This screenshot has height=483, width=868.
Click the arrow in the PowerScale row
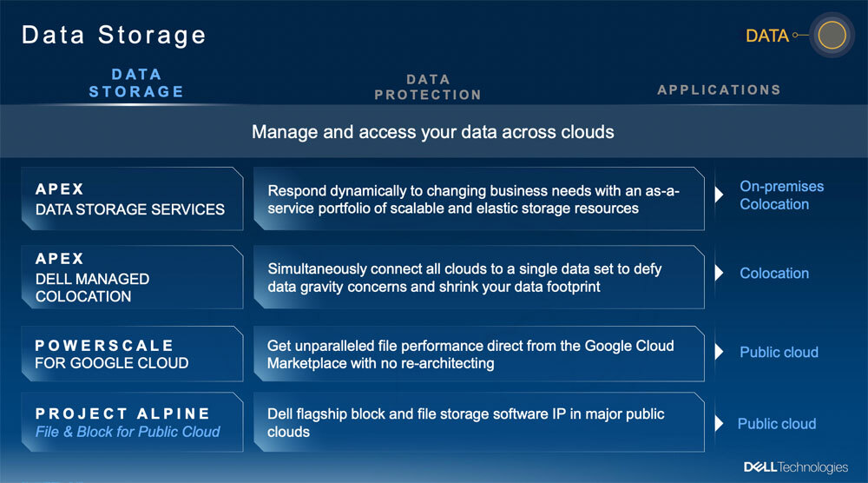pyautogui.click(x=719, y=352)
